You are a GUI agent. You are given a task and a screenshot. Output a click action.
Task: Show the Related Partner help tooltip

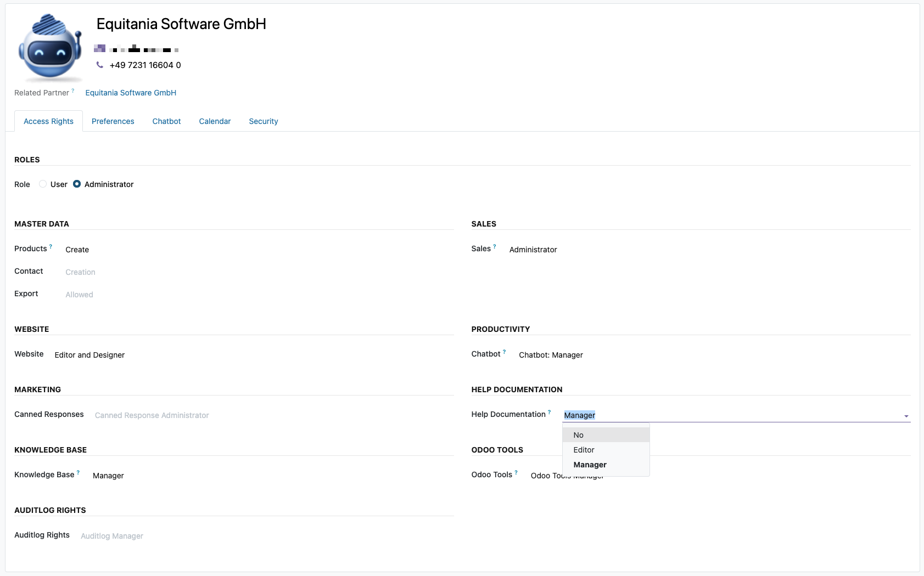point(73,91)
